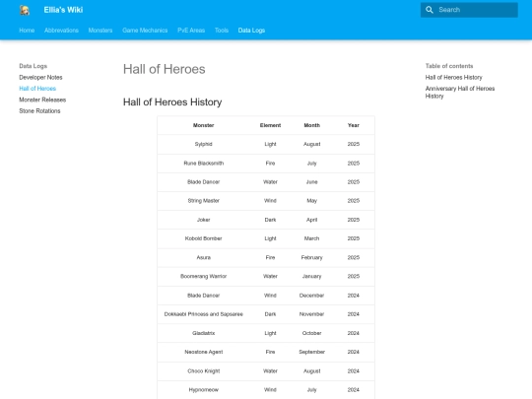Screen dimensions: 532x399
Task: Click the Data Logs sidebar heading
Action: pos(33,66)
